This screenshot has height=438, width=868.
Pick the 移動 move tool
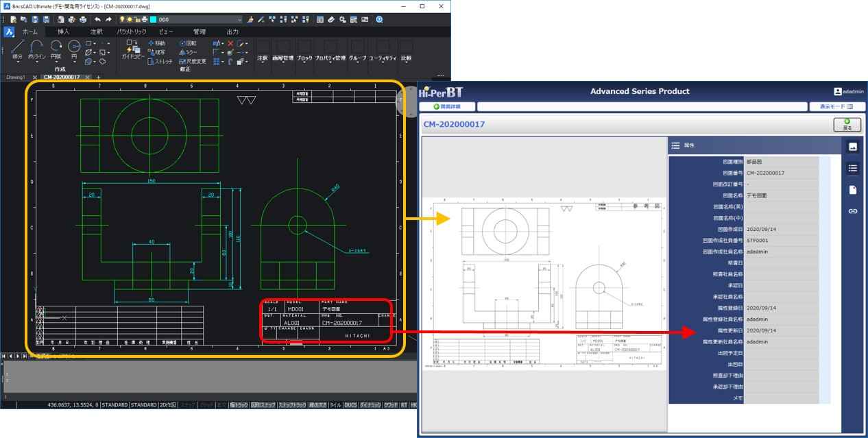[x=157, y=43]
